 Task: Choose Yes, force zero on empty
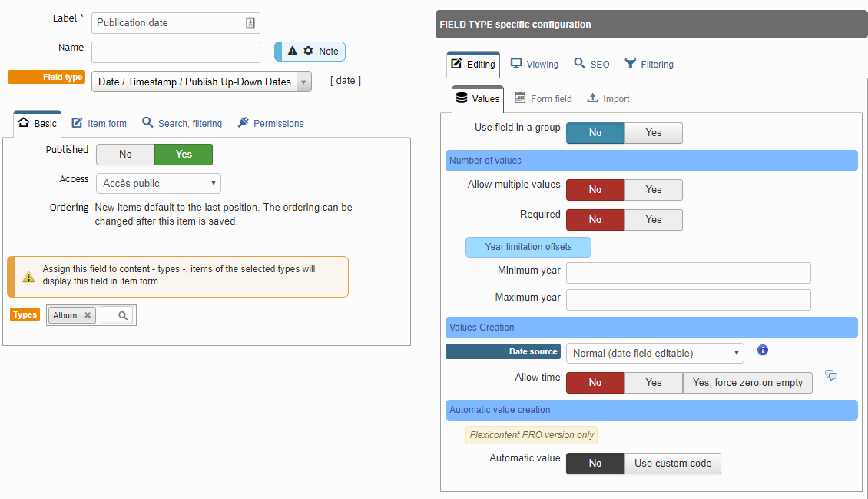[x=747, y=383]
